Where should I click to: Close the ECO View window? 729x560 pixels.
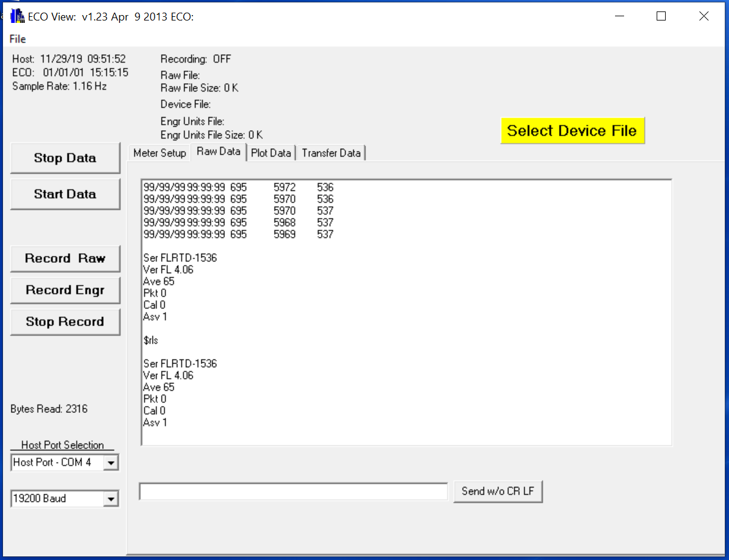tap(704, 16)
